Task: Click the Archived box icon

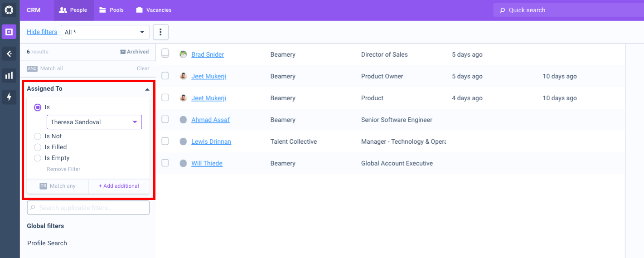Action: (x=123, y=52)
